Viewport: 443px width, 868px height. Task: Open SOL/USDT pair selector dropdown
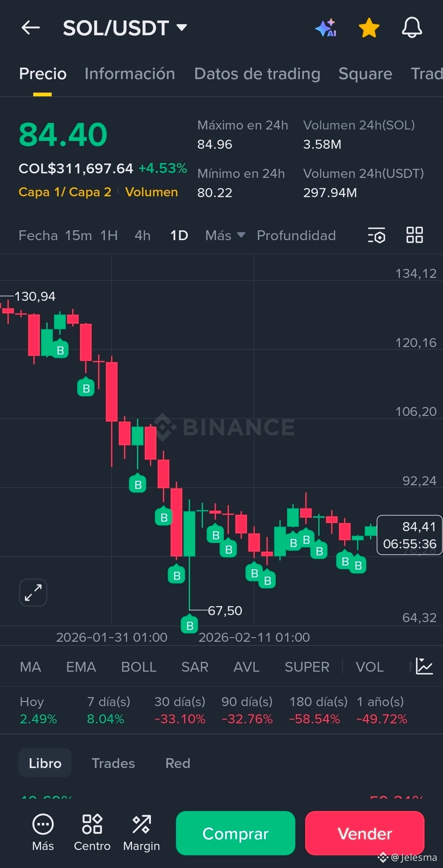[125, 28]
